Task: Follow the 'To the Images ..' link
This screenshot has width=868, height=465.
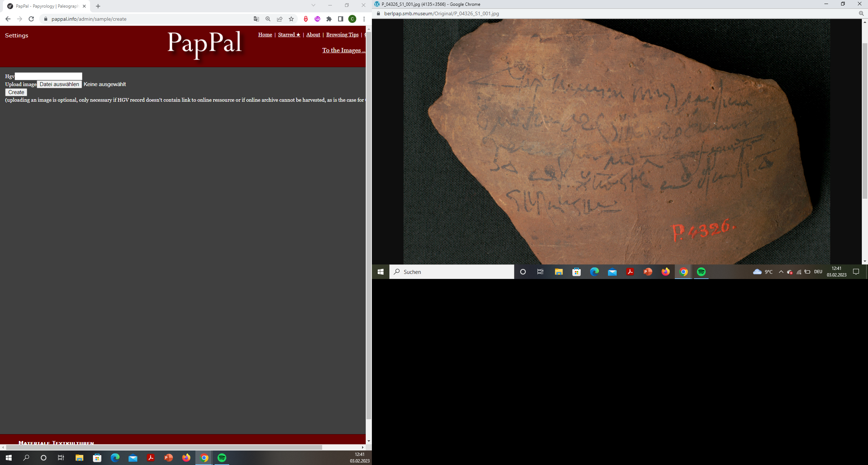Action: coord(344,50)
